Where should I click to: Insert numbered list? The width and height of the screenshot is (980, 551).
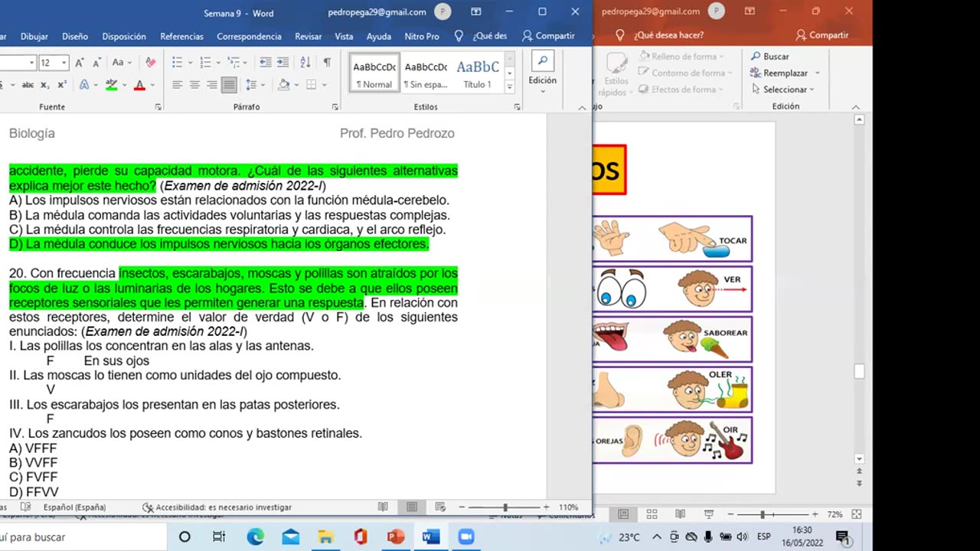coord(204,62)
